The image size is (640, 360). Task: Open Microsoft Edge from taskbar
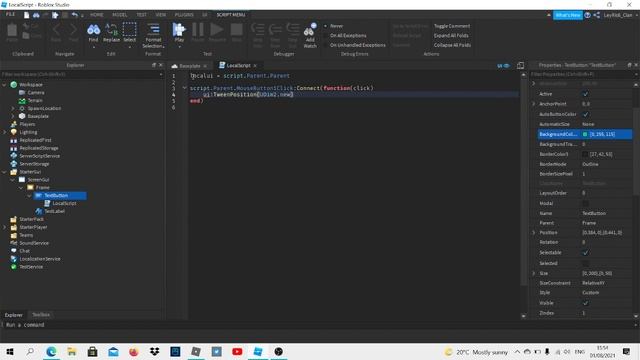(51, 351)
